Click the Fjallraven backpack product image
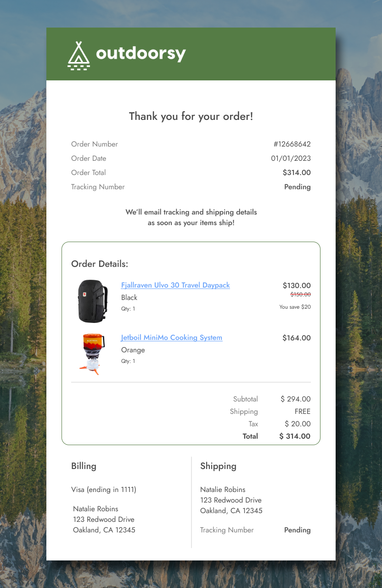 (92, 301)
